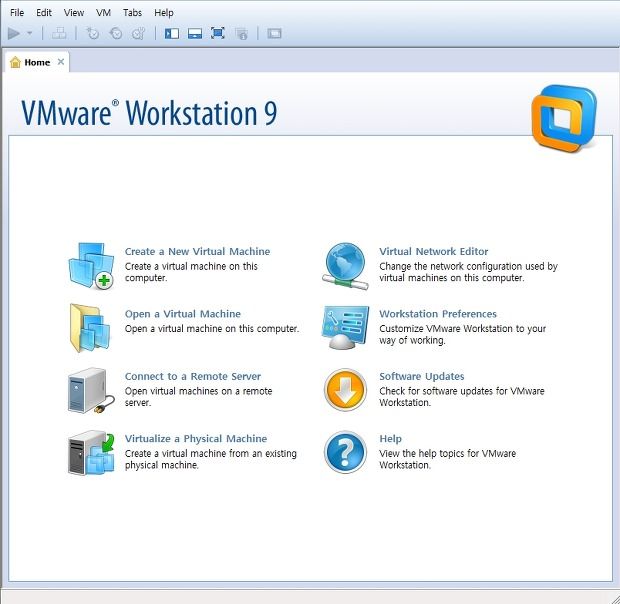Open the Edit menu
The width and height of the screenshot is (620, 604).
pyautogui.click(x=44, y=13)
